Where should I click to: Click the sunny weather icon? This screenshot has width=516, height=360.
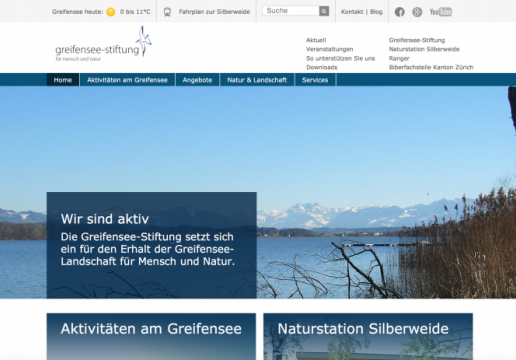111,12
